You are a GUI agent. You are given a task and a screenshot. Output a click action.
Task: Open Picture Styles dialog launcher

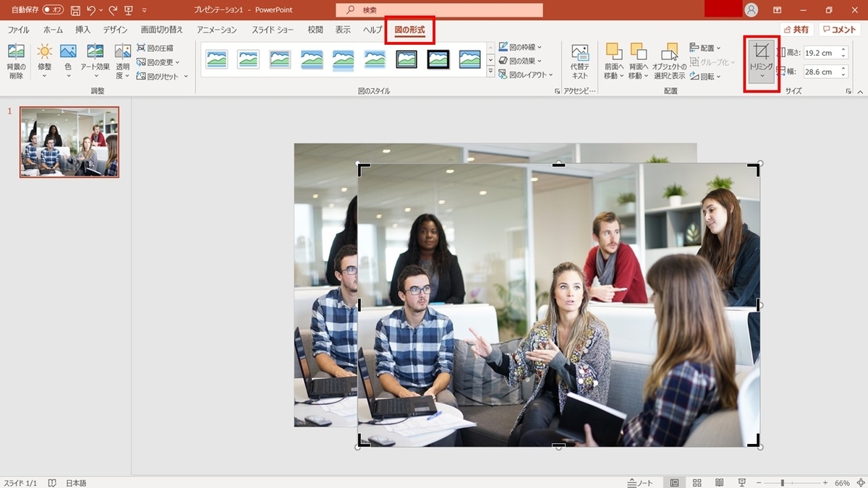tap(557, 91)
